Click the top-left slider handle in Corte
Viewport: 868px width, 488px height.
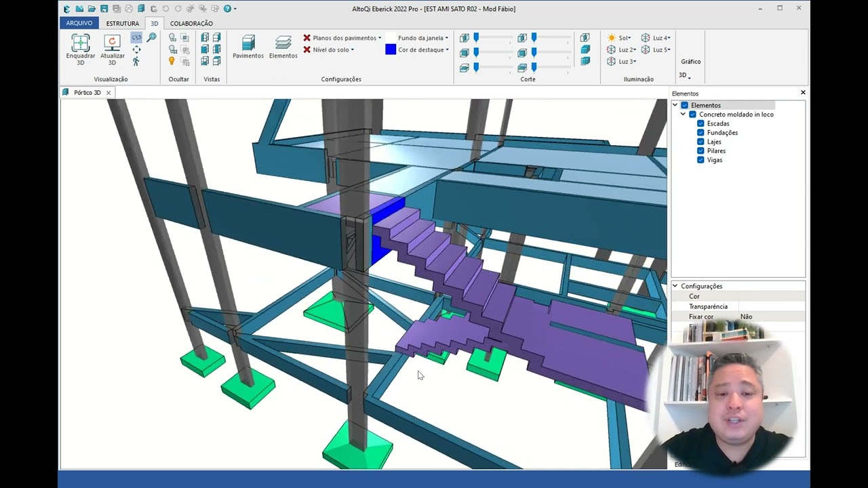[x=476, y=38]
